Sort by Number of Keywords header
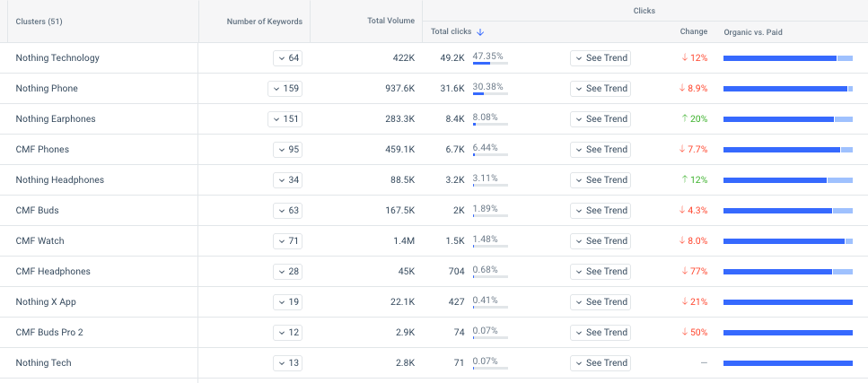This screenshot has width=868, height=383. (x=265, y=22)
